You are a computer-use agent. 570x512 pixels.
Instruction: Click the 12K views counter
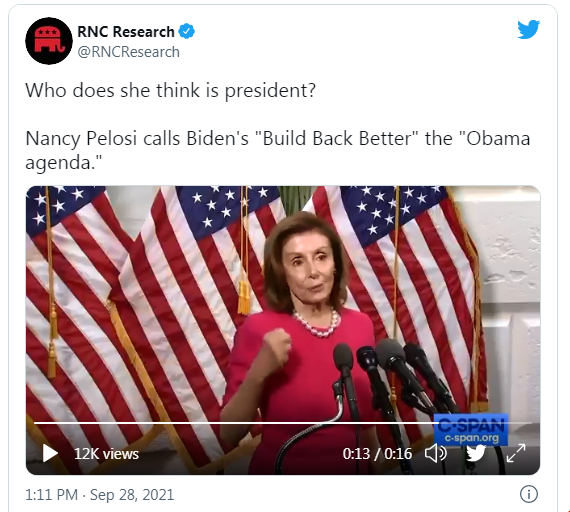(106, 454)
